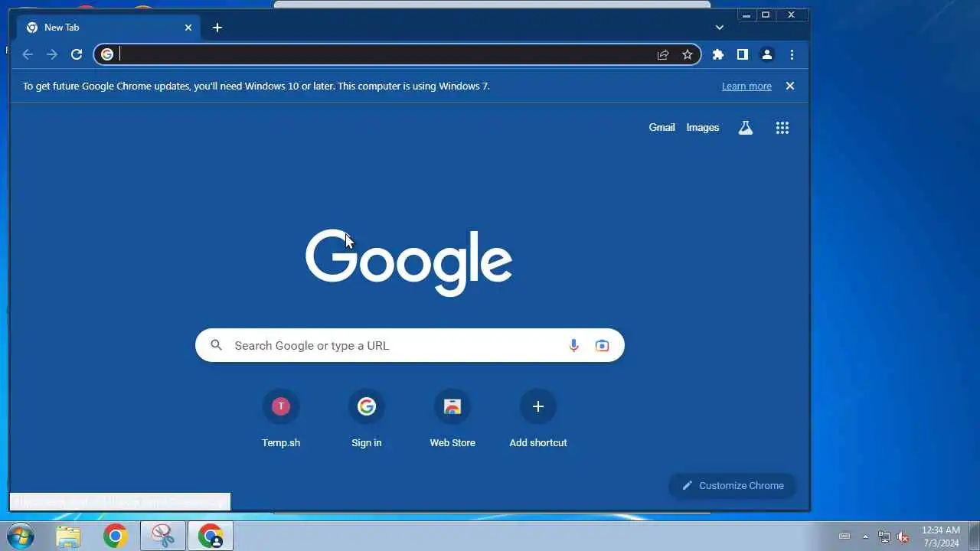Show hidden system tray icons arrow
The image size is (980, 551).
click(865, 536)
